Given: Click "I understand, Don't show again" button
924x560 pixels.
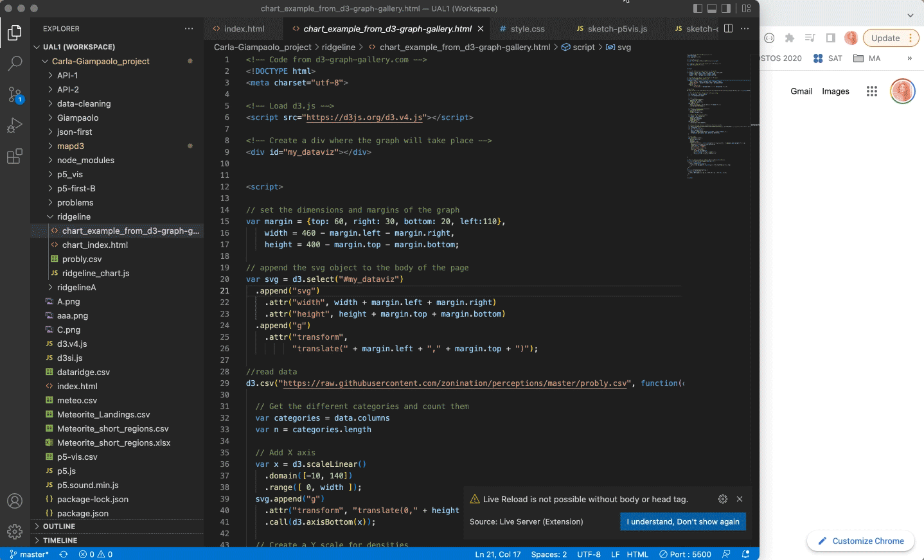Looking at the screenshot, I should point(682,521).
